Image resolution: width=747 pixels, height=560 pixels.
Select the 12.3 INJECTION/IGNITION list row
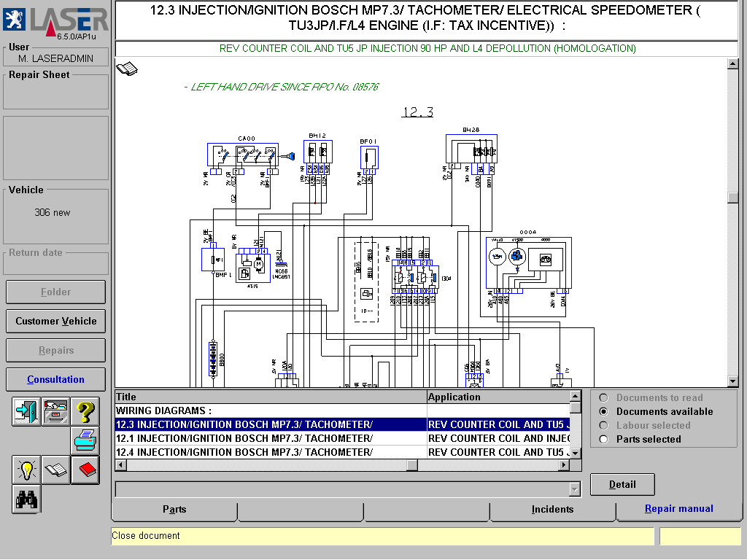click(342, 425)
